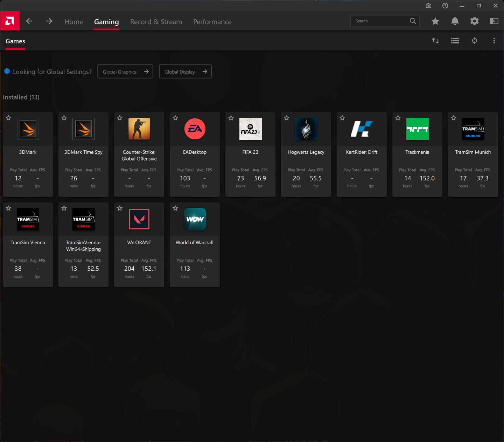Image resolution: width=504 pixels, height=442 pixels.
Task: Favorite 3DMark Time Spy star
Action: coord(64,118)
